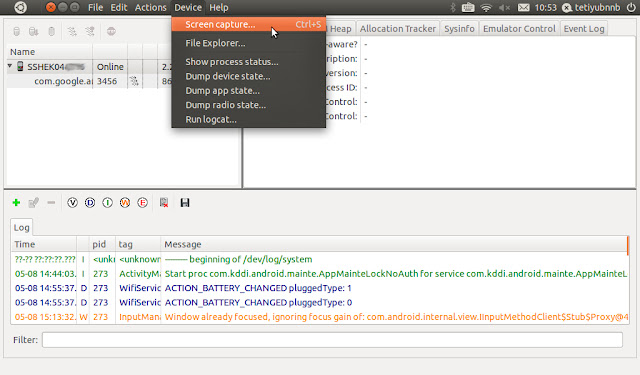Select the info log level icon
The width and height of the screenshot is (640, 375).
(x=107, y=203)
